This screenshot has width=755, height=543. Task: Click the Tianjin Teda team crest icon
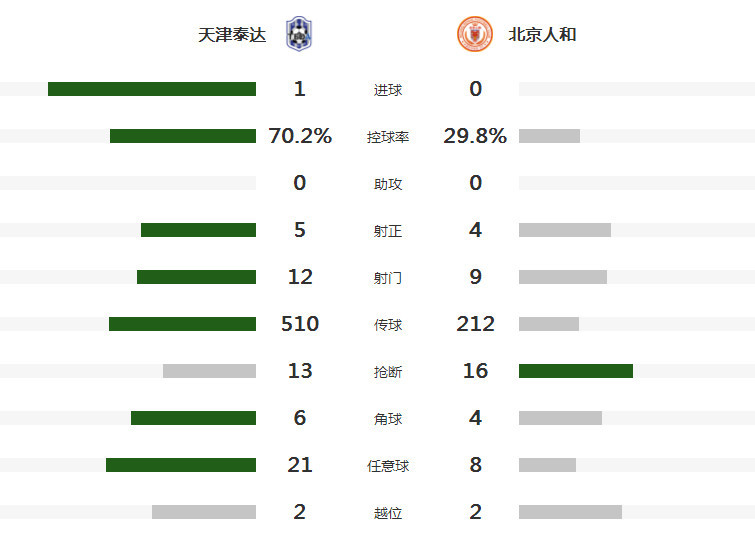tap(299, 34)
